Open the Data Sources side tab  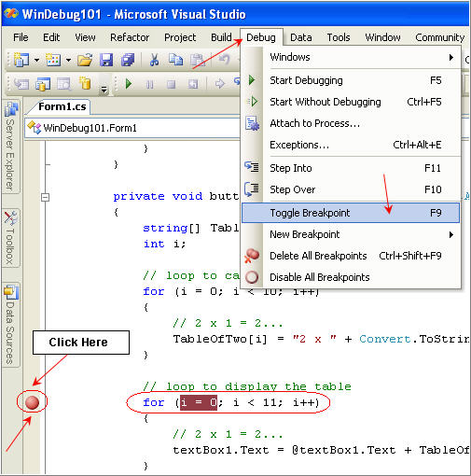click(x=10, y=325)
